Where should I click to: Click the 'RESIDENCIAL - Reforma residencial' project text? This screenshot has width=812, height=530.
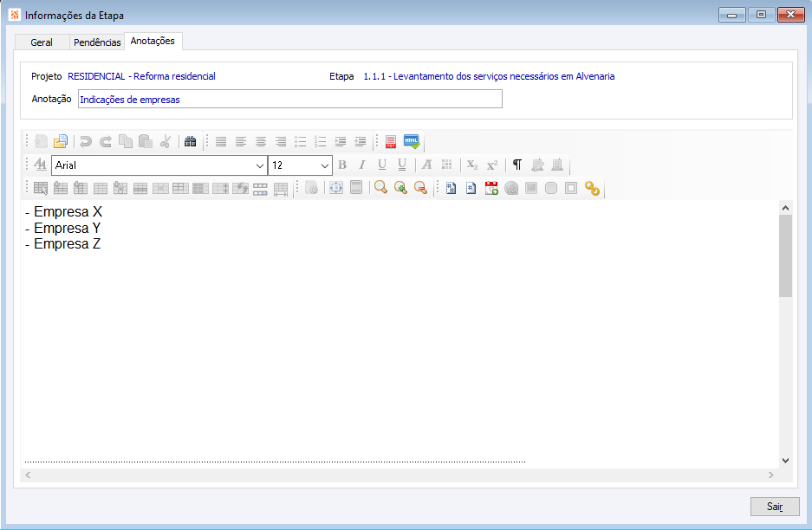pyautogui.click(x=141, y=76)
